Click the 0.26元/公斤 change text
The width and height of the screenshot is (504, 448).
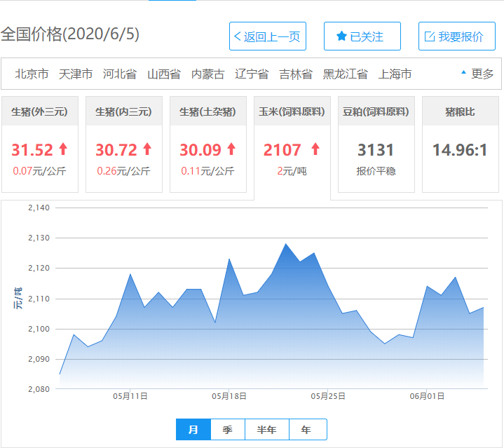(123, 171)
